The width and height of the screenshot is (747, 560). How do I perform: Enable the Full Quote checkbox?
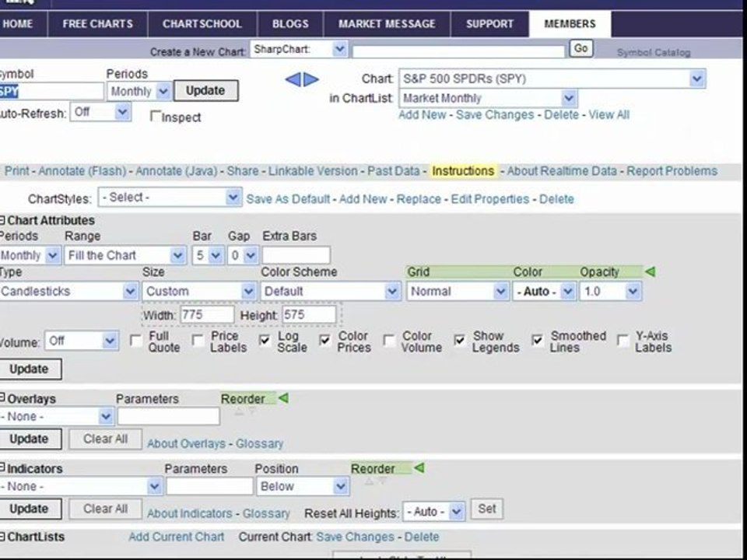[135, 341]
